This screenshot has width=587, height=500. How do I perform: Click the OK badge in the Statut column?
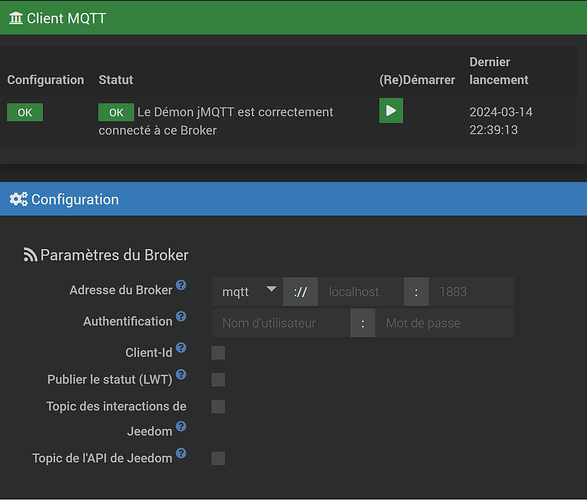[x=116, y=112]
